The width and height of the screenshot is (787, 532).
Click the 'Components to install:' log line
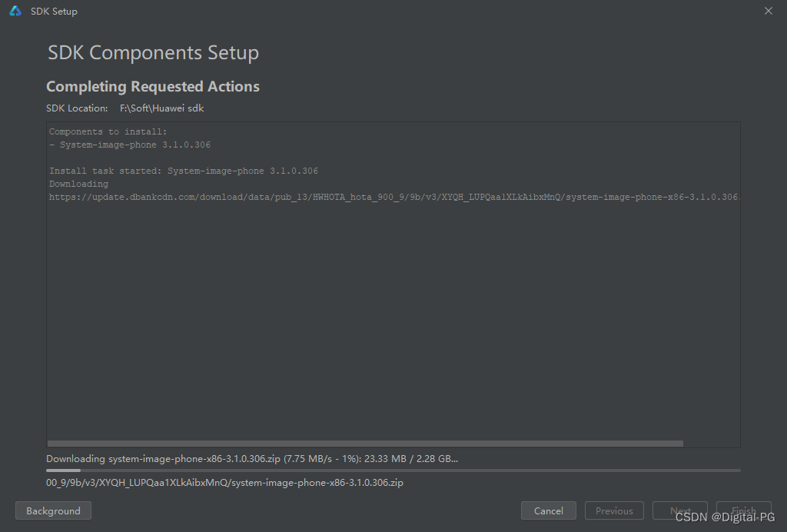(x=108, y=131)
